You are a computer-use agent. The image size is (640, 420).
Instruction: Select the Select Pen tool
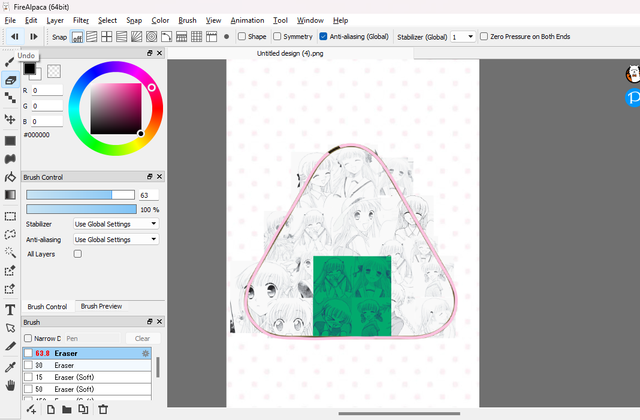point(10,271)
